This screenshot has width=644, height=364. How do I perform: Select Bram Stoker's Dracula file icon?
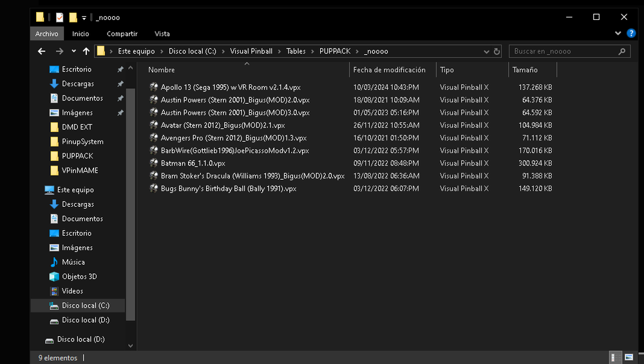[154, 176]
